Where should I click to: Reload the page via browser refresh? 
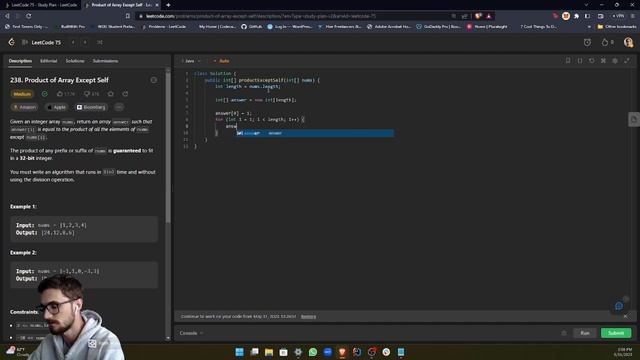(29, 16)
